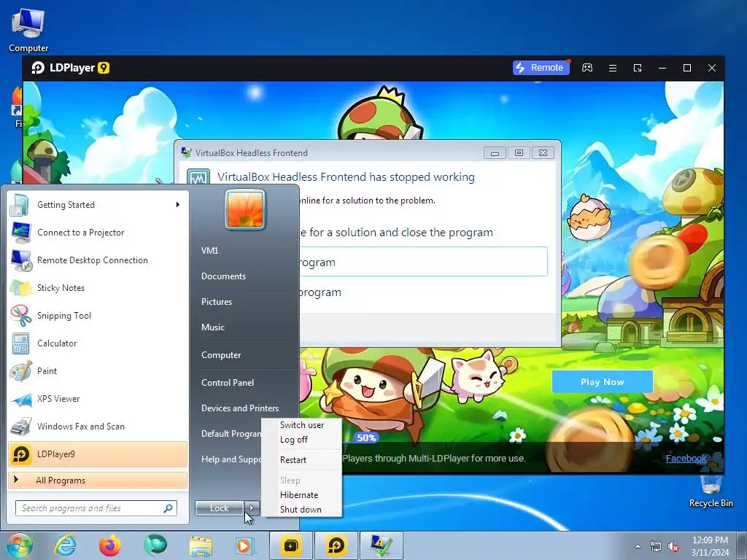Launch Paint from Start menu
The width and height of the screenshot is (747, 560).
(97, 371)
